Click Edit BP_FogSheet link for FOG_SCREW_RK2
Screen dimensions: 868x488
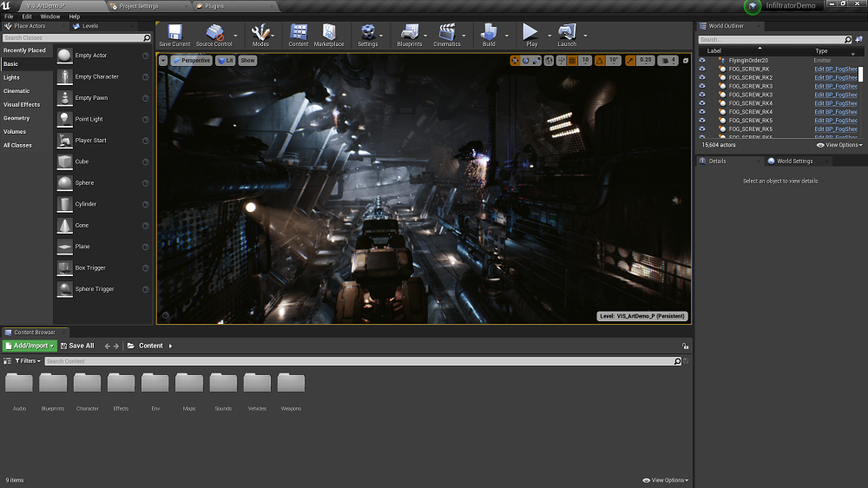pos(835,77)
